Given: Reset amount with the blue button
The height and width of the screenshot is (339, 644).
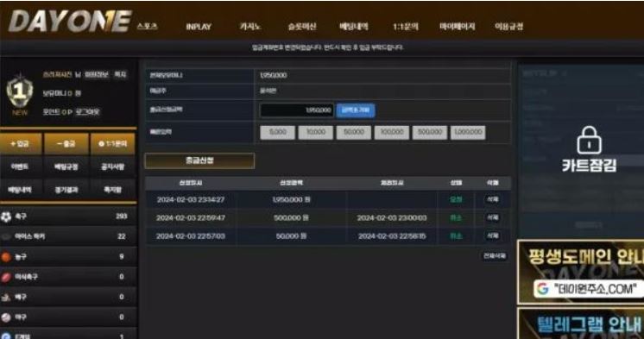Looking at the screenshot, I should click(x=356, y=110).
